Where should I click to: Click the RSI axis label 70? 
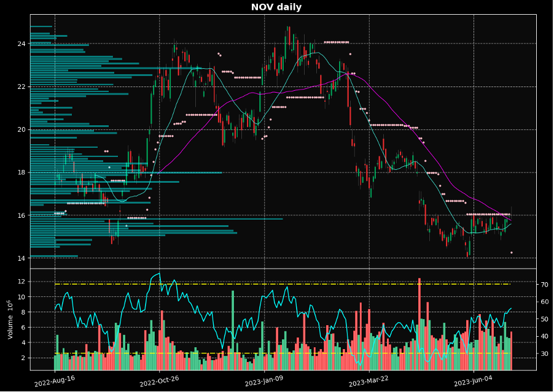coord(544,285)
